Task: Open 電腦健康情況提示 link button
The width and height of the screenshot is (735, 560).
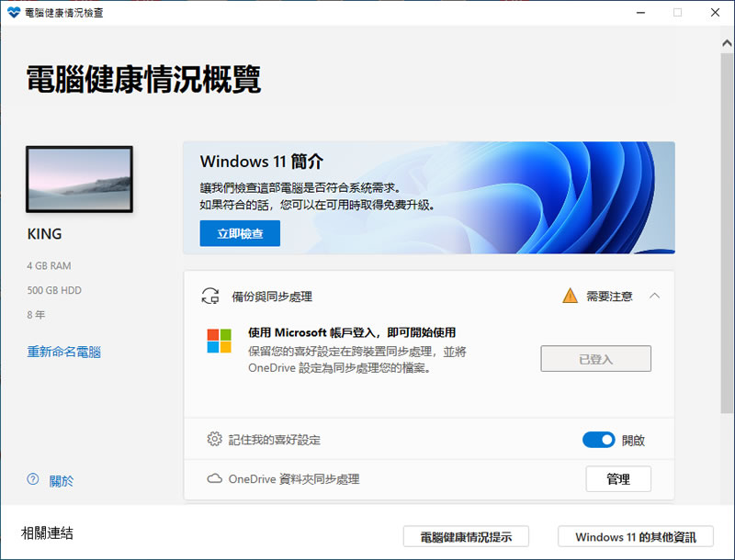Action: point(466,536)
